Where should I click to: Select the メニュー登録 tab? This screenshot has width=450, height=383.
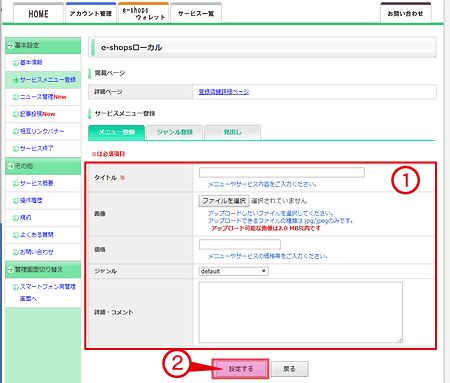pyautogui.click(x=116, y=132)
